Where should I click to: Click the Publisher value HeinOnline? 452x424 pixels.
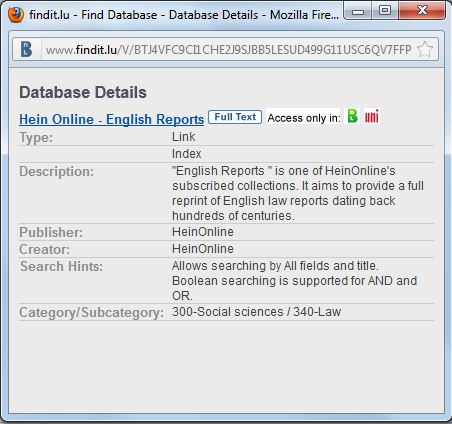click(203, 232)
